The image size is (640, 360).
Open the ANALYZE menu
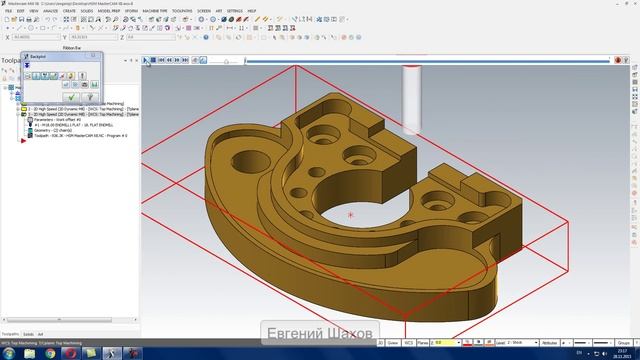(x=50, y=11)
